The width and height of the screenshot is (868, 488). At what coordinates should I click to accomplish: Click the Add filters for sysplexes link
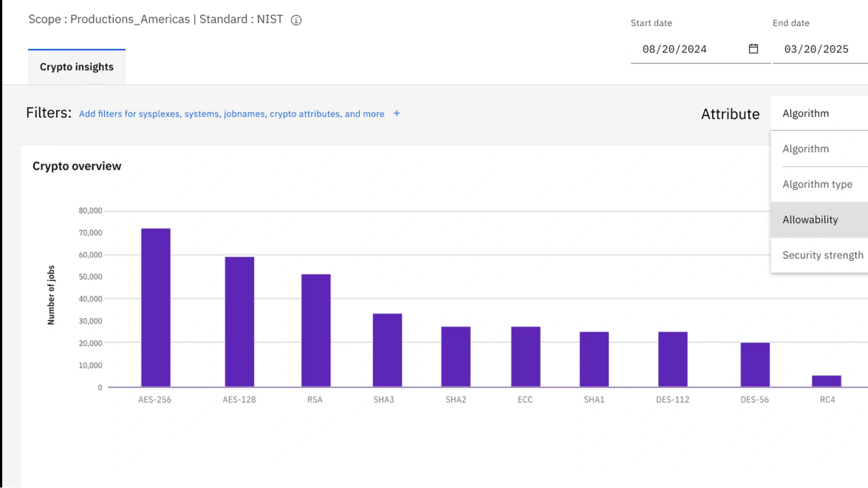(x=231, y=114)
